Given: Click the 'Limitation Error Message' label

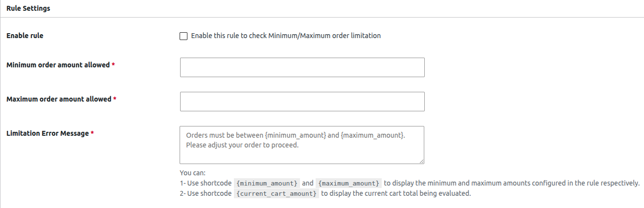Looking at the screenshot, I should [47, 133].
